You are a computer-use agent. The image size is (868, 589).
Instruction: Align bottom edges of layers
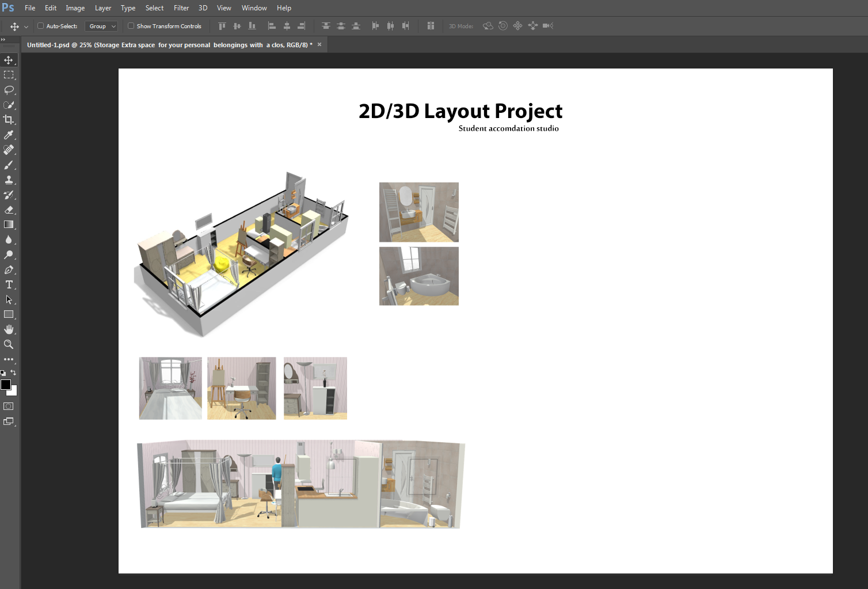[252, 26]
